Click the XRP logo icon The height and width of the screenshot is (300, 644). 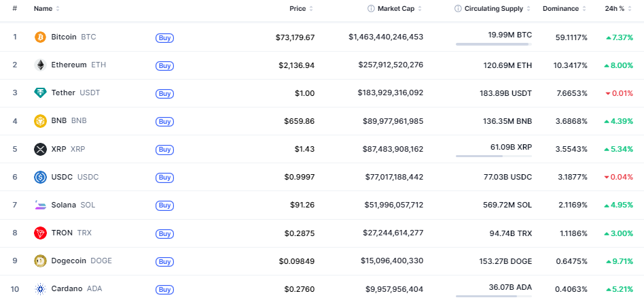tap(40, 149)
